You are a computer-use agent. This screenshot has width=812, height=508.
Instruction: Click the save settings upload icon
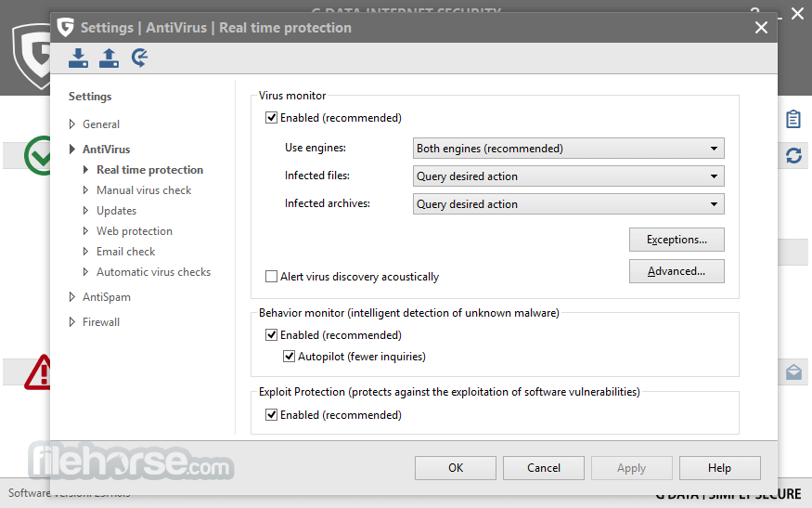tap(109, 59)
